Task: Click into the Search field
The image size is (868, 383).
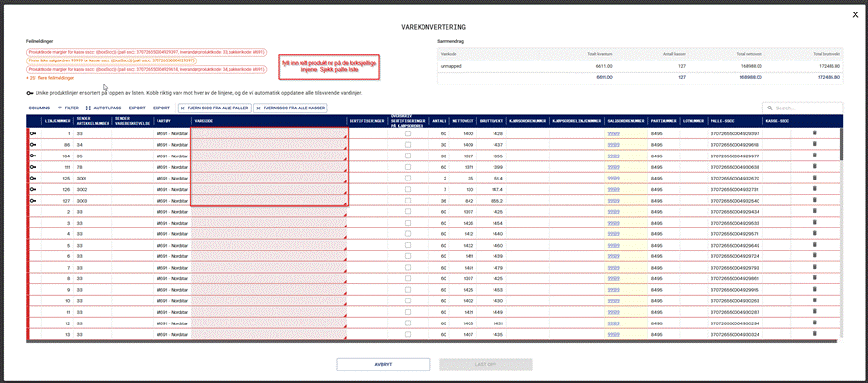Action: point(803,108)
